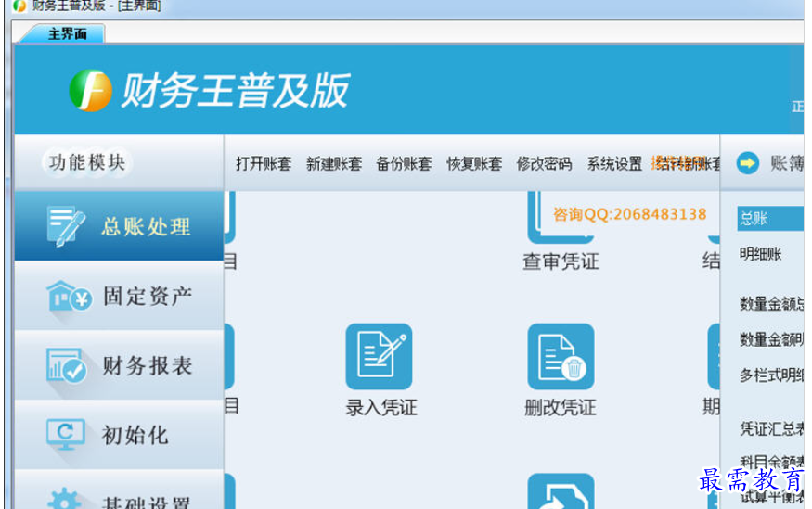Viewport: 812px width, 509px height.
Task: Click the 财务王普及版 logo icon
Action: 91,91
